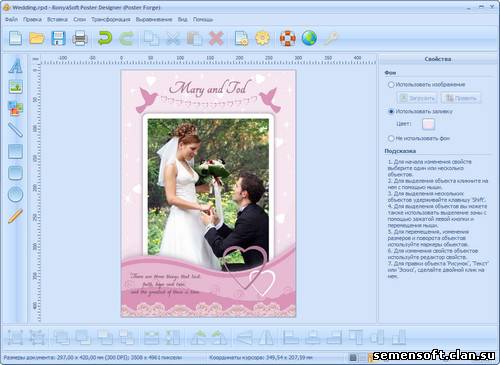500x365 pixels.
Task: Select the Image tool in the left panel
Action: 15,87
